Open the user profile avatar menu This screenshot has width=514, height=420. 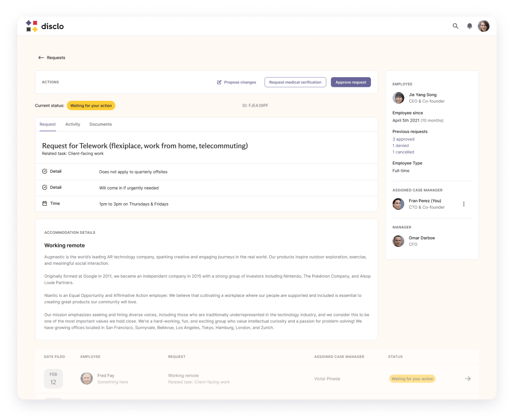(x=483, y=26)
